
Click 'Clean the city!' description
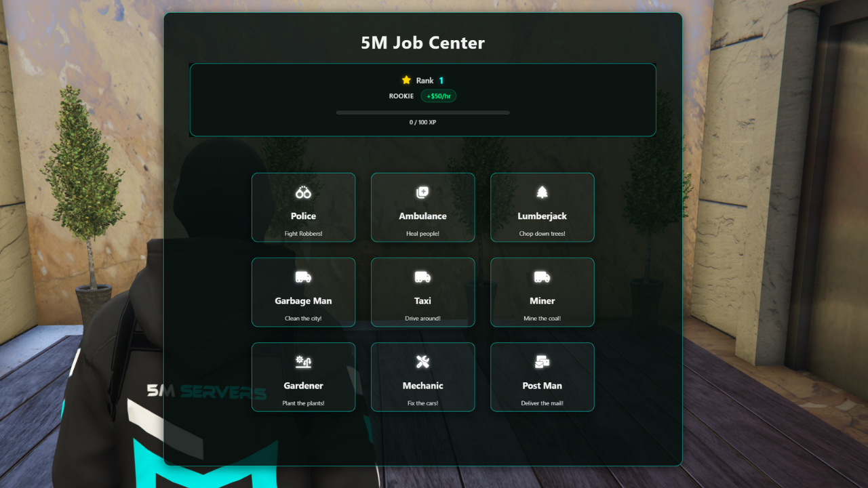pyautogui.click(x=303, y=319)
